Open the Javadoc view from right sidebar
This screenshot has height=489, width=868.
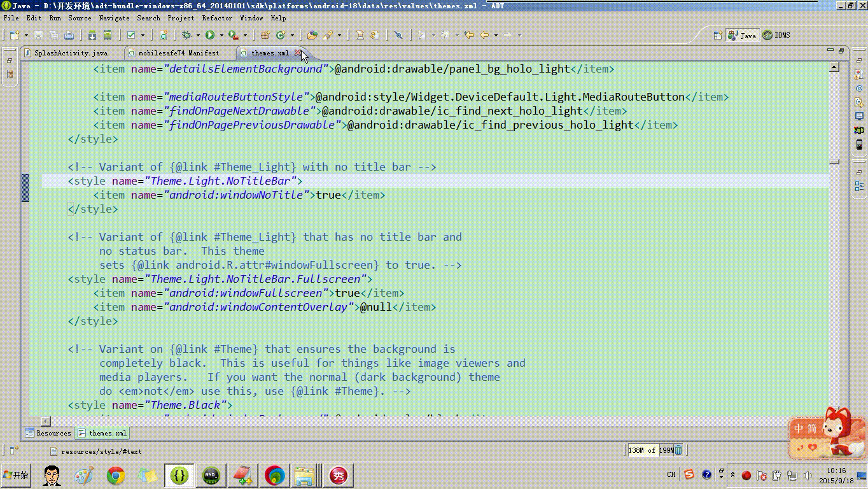(859, 88)
